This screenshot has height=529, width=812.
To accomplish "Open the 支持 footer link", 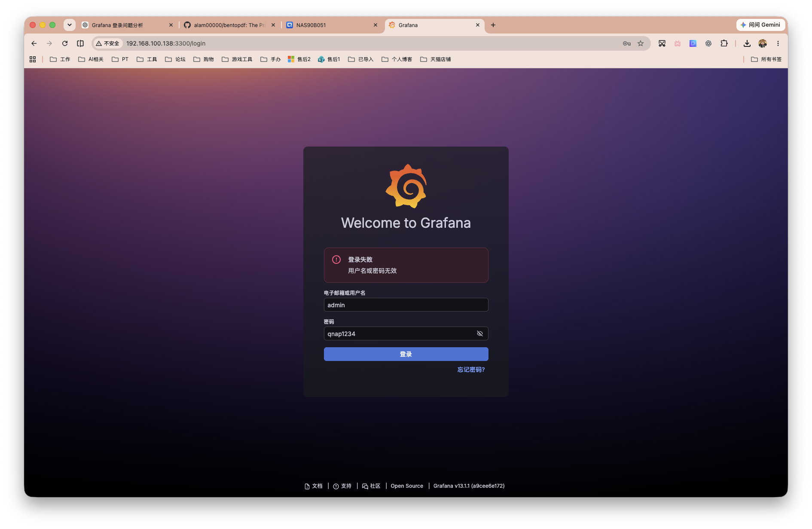I will pos(342,486).
